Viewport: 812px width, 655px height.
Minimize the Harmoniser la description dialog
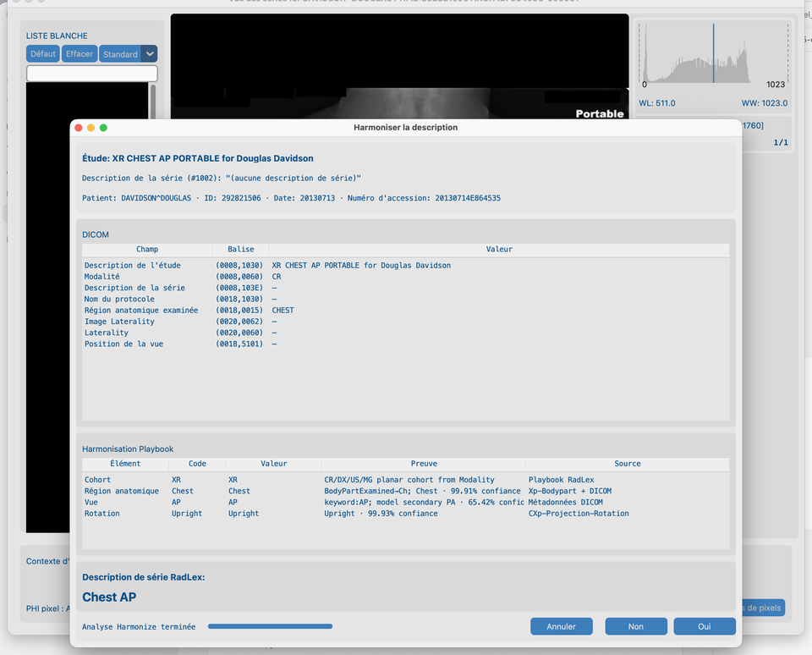click(x=91, y=128)
